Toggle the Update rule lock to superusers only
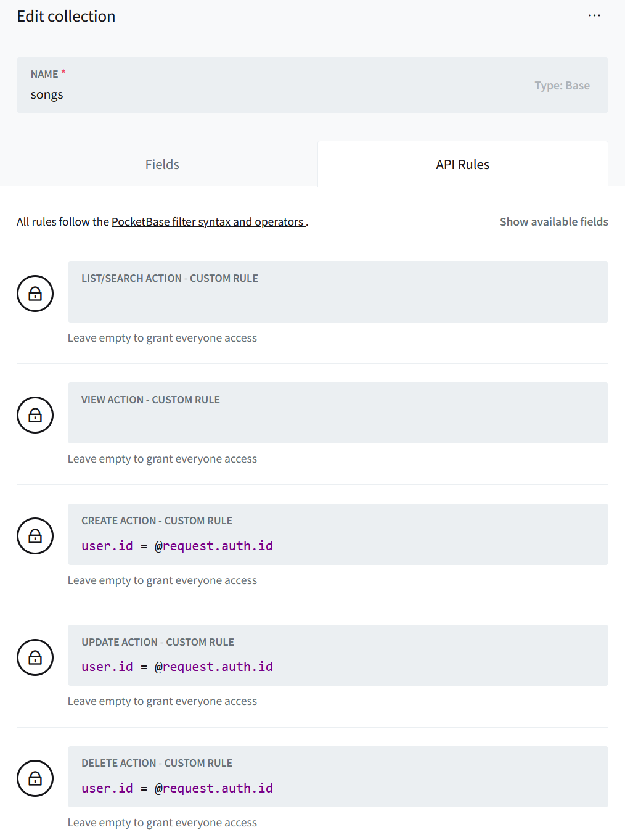 (x=35, y=657)
